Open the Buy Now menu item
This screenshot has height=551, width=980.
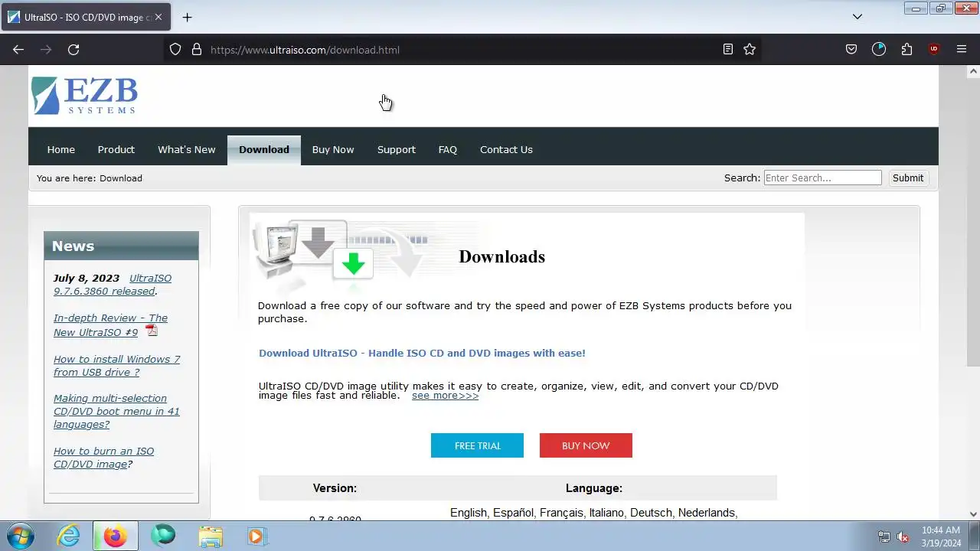coord(333,149)
